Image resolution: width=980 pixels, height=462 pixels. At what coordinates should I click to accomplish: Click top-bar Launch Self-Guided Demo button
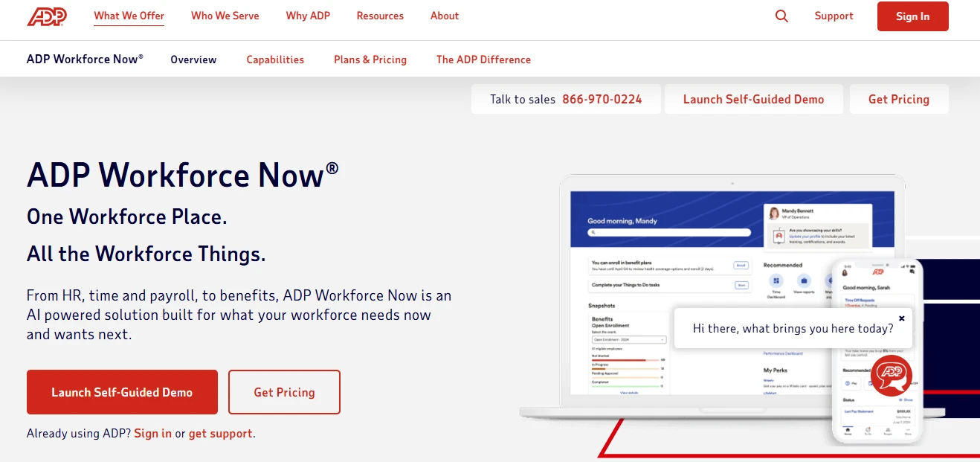[753, 99]
